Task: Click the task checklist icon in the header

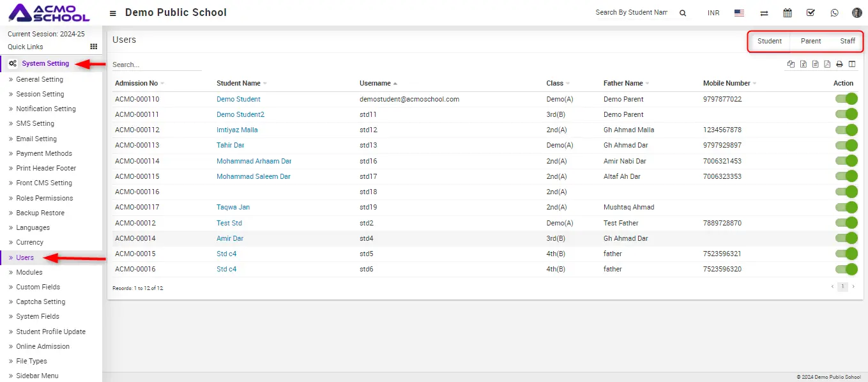Action: [811, 13]
